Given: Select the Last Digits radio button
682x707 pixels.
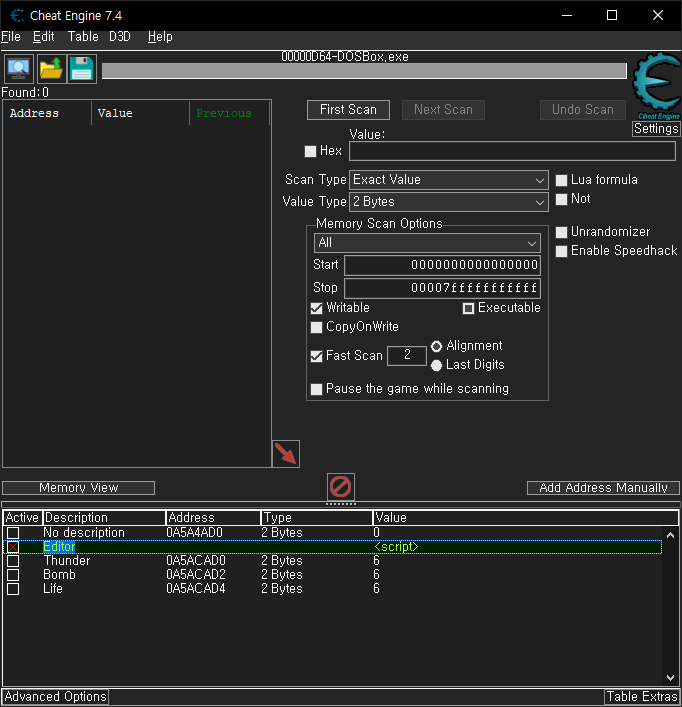Looking at the screenshot, I should (436, 365).
